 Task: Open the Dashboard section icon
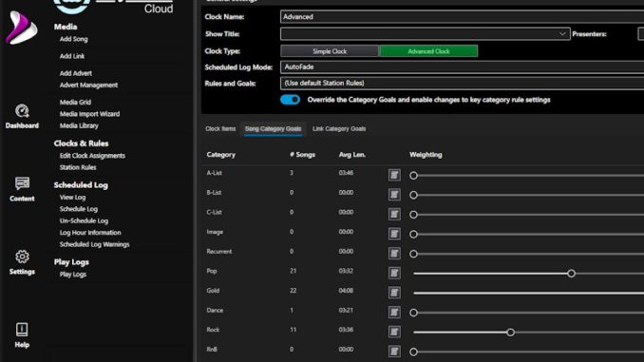click(22, 111)
